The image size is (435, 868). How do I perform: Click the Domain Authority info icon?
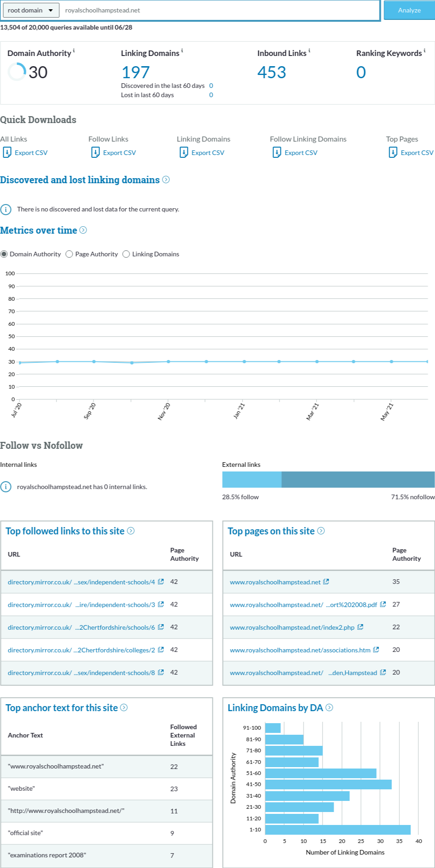pyautogui.click(x=74, y=50)
